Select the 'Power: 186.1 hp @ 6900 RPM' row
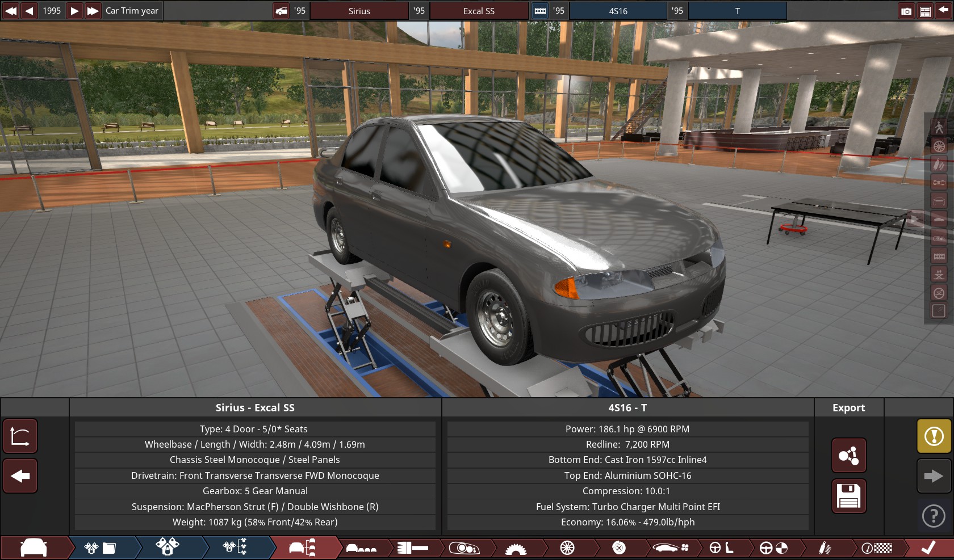The height and width of the screenshot is (560, 954). (x=627, y=429)
